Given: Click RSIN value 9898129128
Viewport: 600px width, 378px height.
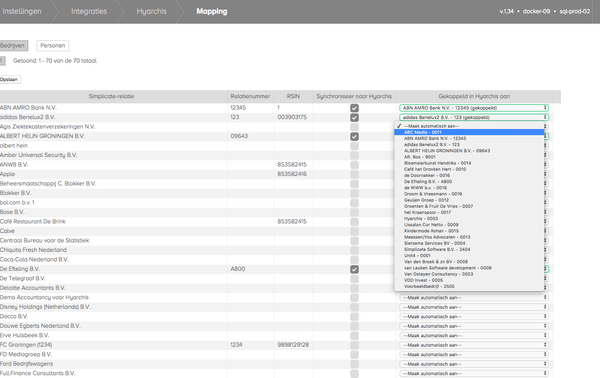Looking at the screenshot, I should [293, 345].
